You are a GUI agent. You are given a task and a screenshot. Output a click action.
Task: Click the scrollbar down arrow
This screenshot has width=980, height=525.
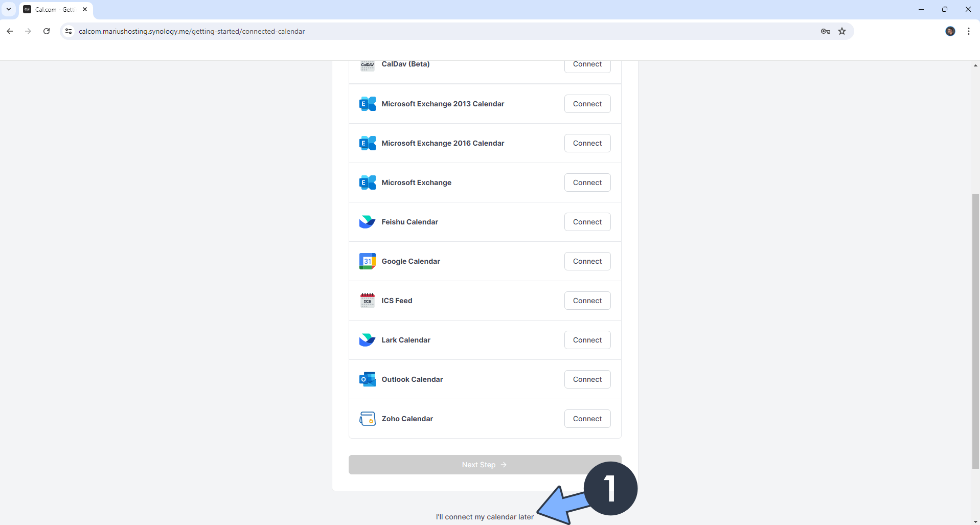975,521
